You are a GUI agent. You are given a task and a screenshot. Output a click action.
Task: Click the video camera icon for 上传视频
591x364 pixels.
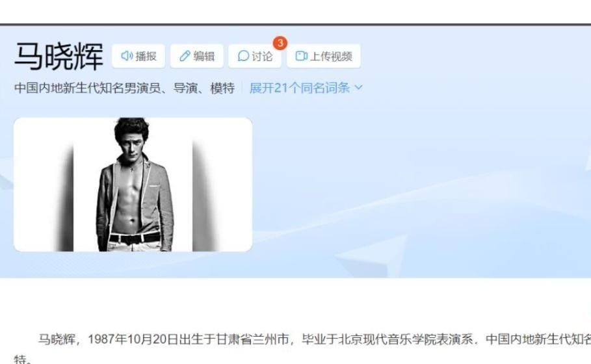coord(302,56)
